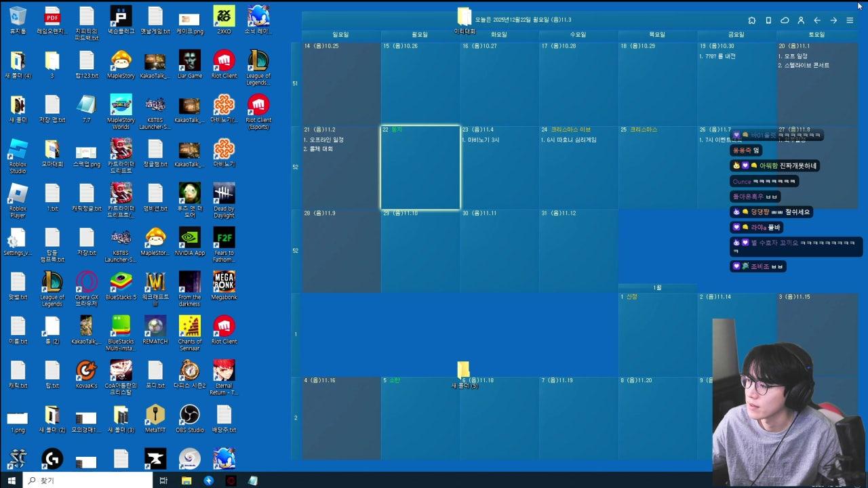Select the BlueStacks 5 shortcut
Screen dimensions: 868x488
[x=121, y=286]
